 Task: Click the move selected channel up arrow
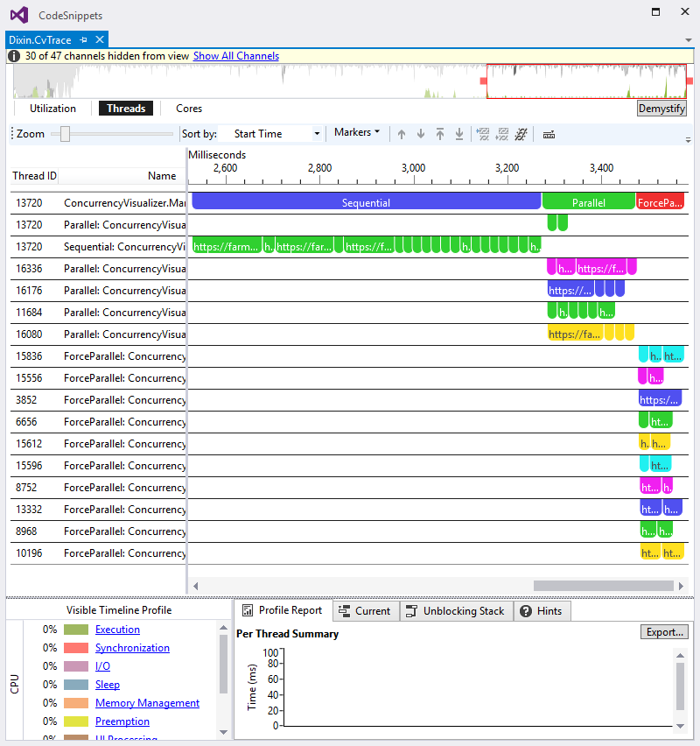click(402, 135)
